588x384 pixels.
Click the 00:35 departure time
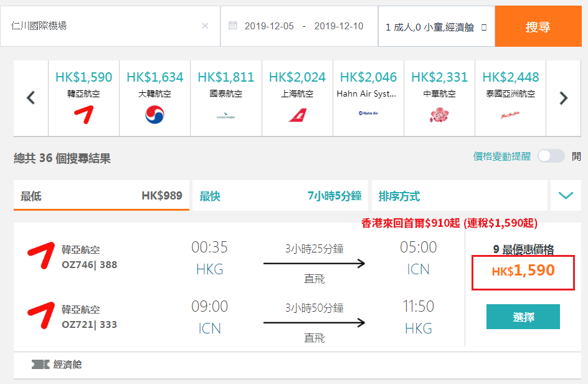point(210,247)
